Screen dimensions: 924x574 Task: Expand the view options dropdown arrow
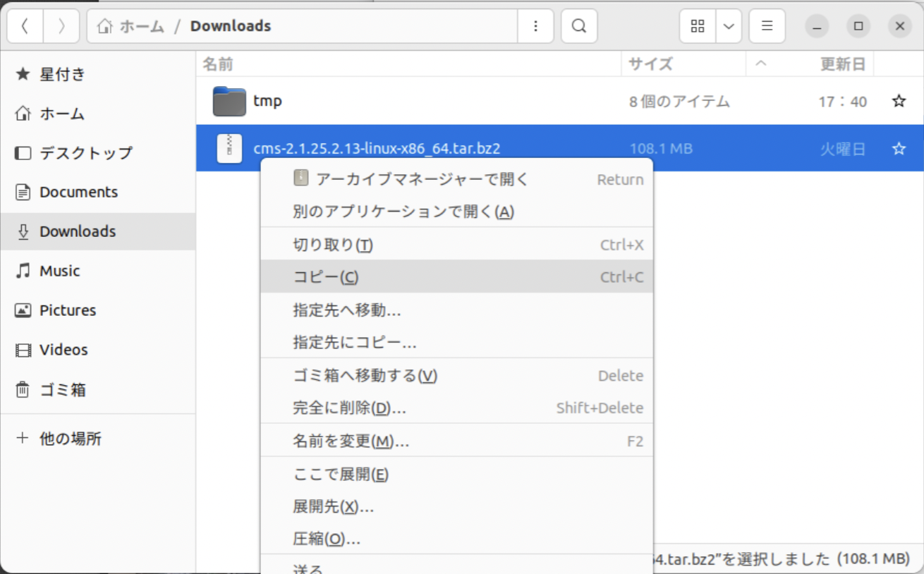click(x=729, y=26)
